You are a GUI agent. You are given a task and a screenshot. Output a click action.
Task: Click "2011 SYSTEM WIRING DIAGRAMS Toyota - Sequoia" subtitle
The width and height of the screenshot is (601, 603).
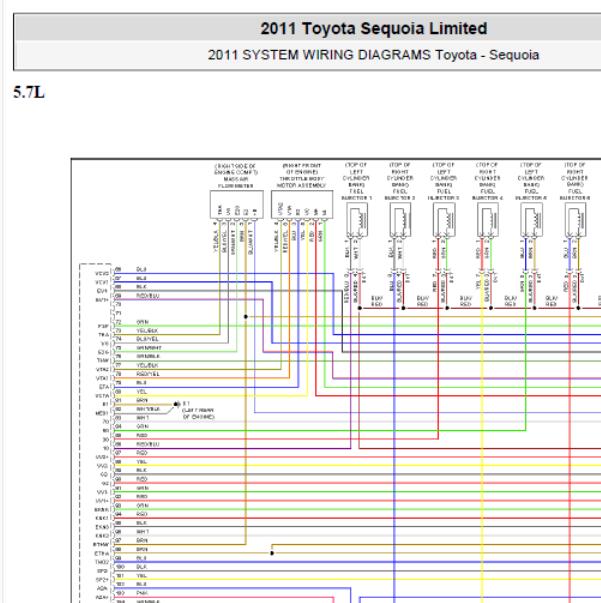tap(373, 55)
